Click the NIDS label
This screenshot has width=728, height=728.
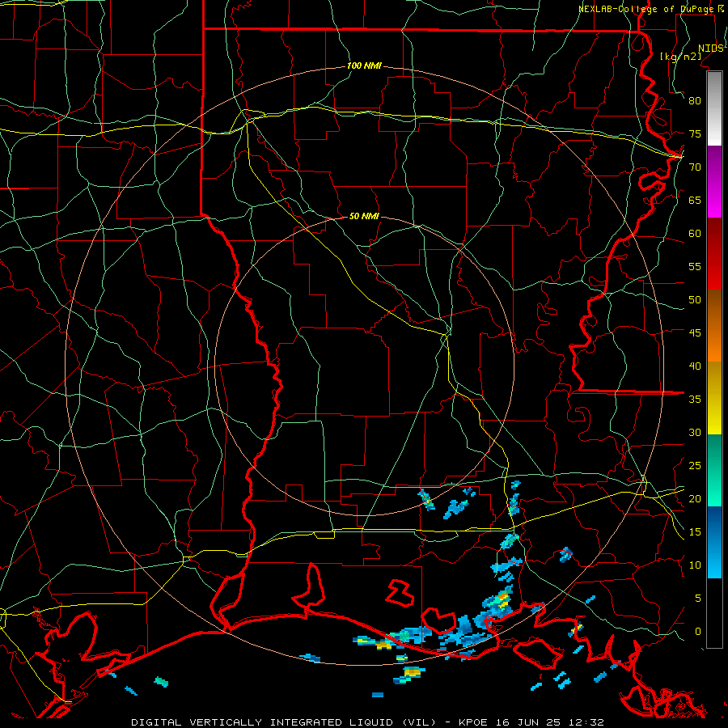click(x=711, y=49)
